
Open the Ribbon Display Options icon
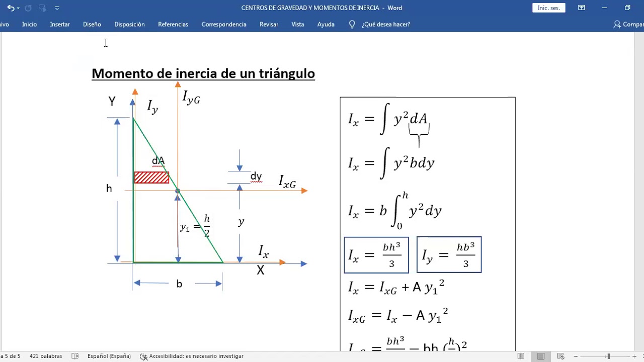point(582,8)
